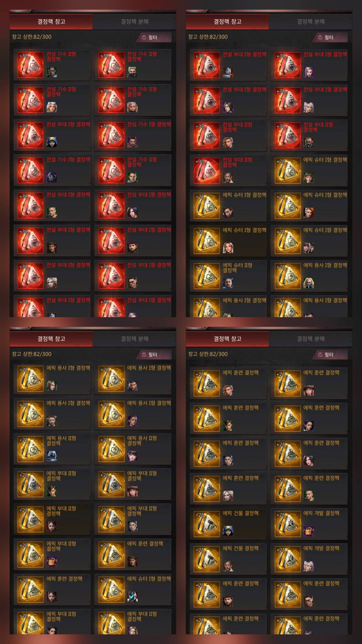Tap the 에픽 슈터 II형 결정핵 crystal icon
Image resolution: width=362 pixels, height=644 pixels.
click(x=207, y=276)
